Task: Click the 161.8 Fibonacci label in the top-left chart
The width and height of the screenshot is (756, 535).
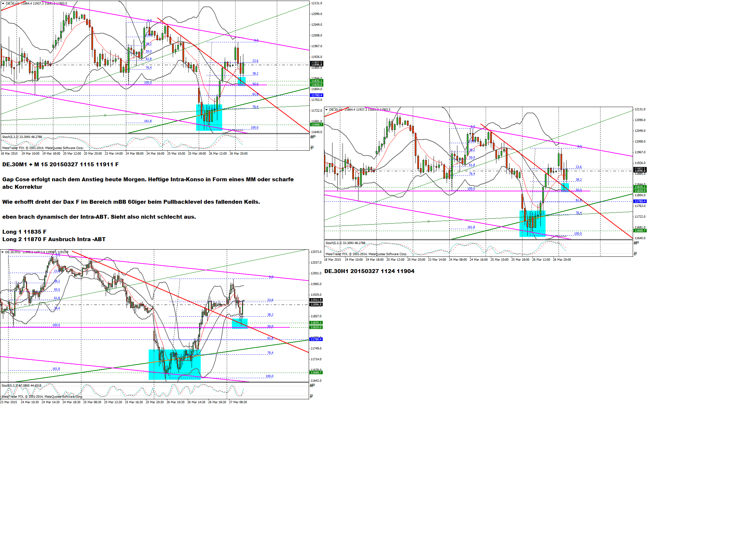Action: coord(148,121)
